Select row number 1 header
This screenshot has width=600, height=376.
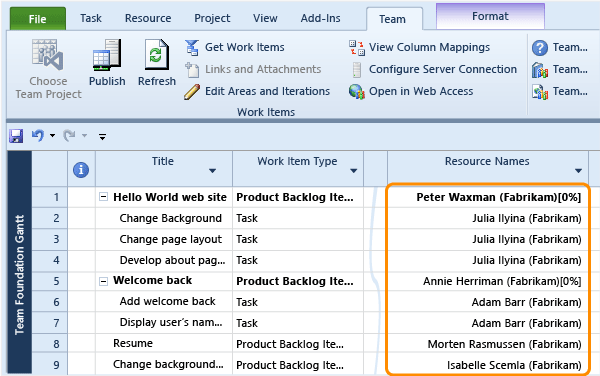tap(50, 197)
